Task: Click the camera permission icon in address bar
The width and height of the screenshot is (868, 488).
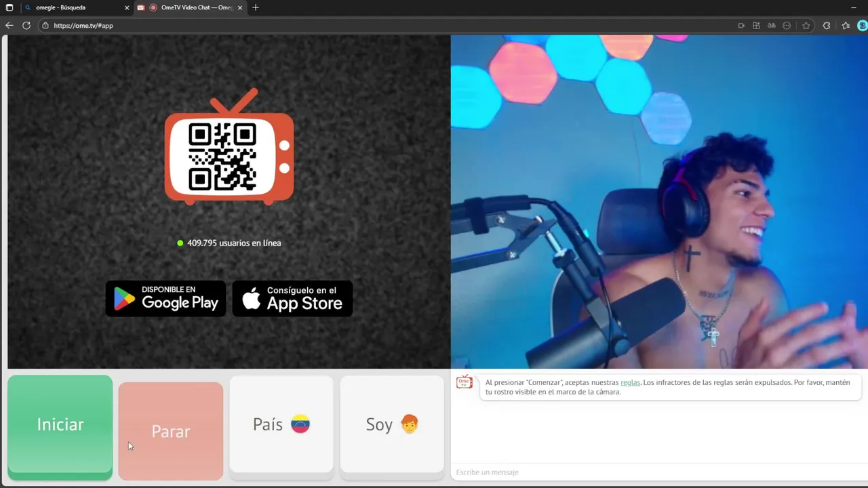Action: (741, 26)
